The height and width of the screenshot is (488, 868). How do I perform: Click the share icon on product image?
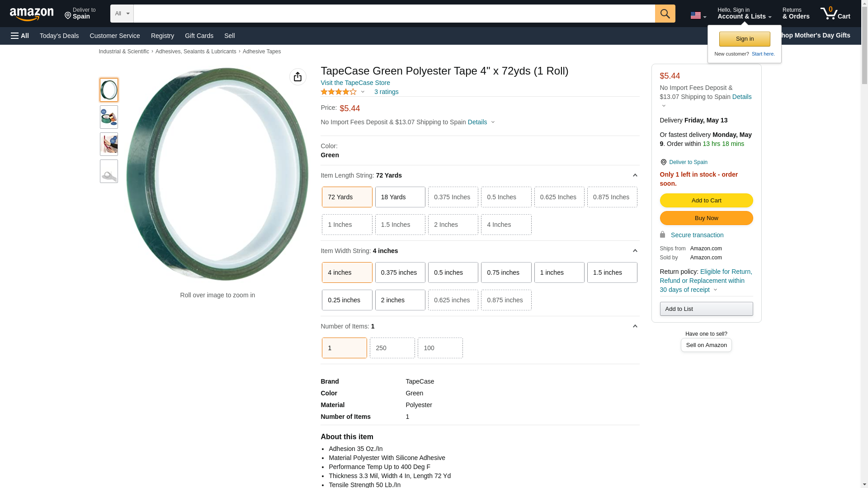coord(297,77)
